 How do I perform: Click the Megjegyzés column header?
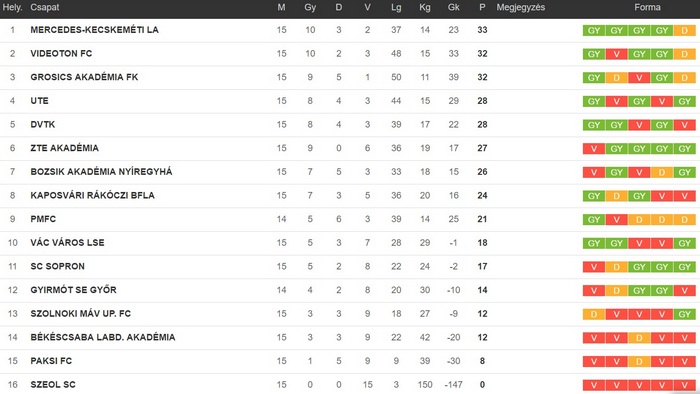521,7
